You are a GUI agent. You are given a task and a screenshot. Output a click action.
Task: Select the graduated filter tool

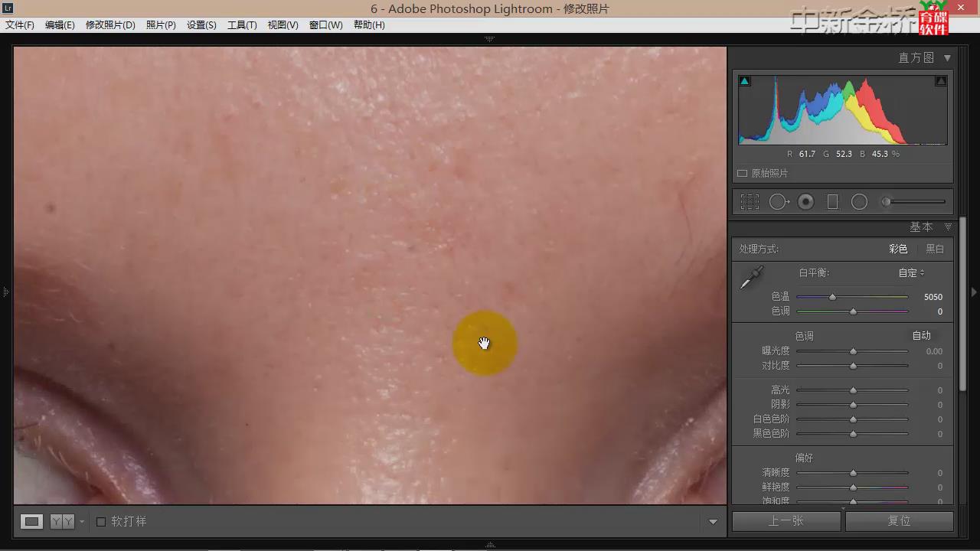click(832, 201)
